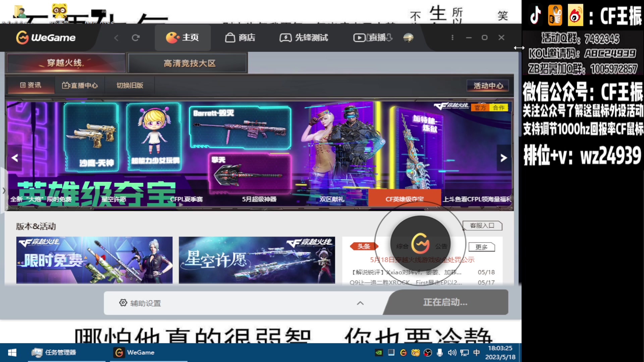Open the 商店 store tab
Screen dimensions: 644x362
240,38
